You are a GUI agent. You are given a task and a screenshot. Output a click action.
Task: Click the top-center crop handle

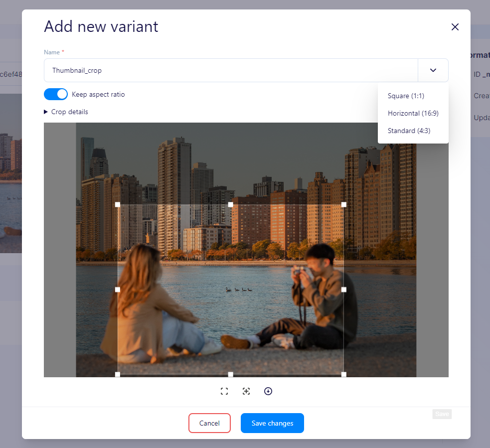231,205
